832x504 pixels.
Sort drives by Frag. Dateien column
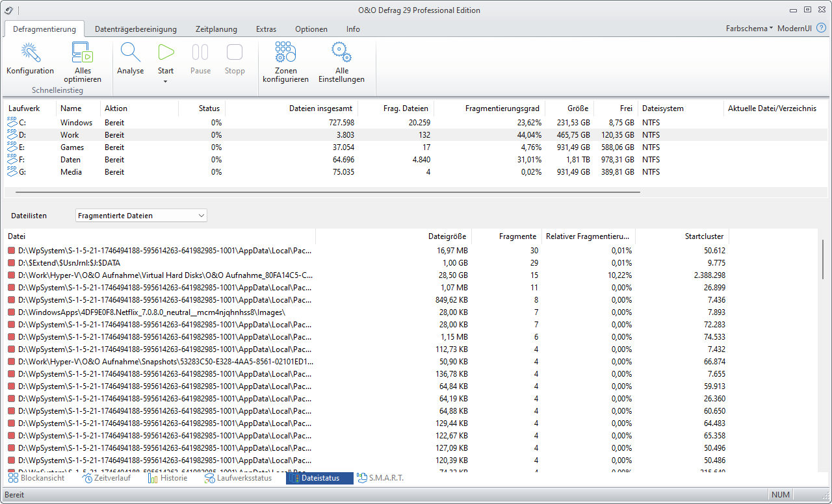tap(396, 108)
